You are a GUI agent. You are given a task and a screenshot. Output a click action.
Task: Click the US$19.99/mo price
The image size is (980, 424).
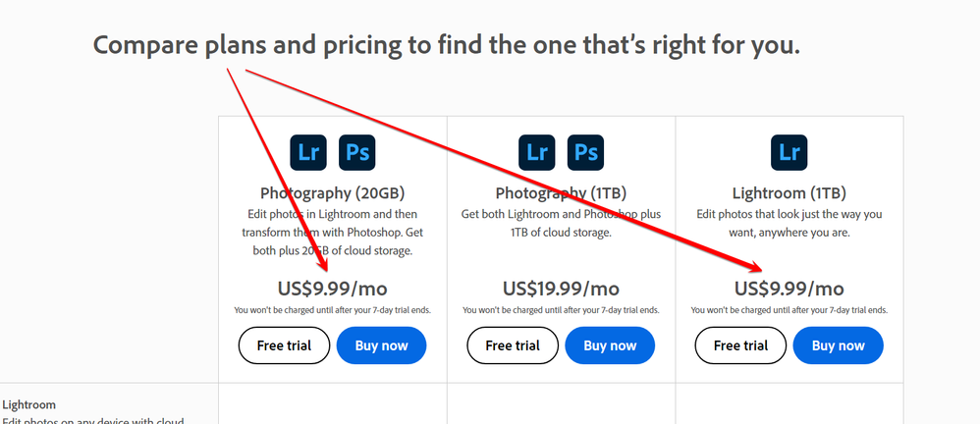(x=561, y=289)
